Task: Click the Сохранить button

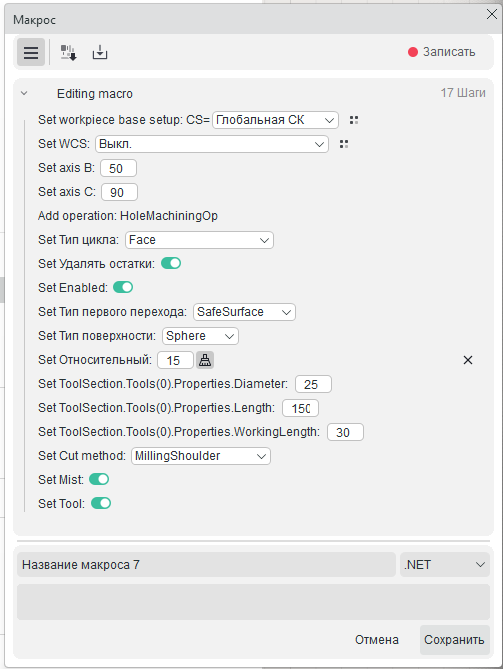Action: pyautogui.click(x=454, y=640)
